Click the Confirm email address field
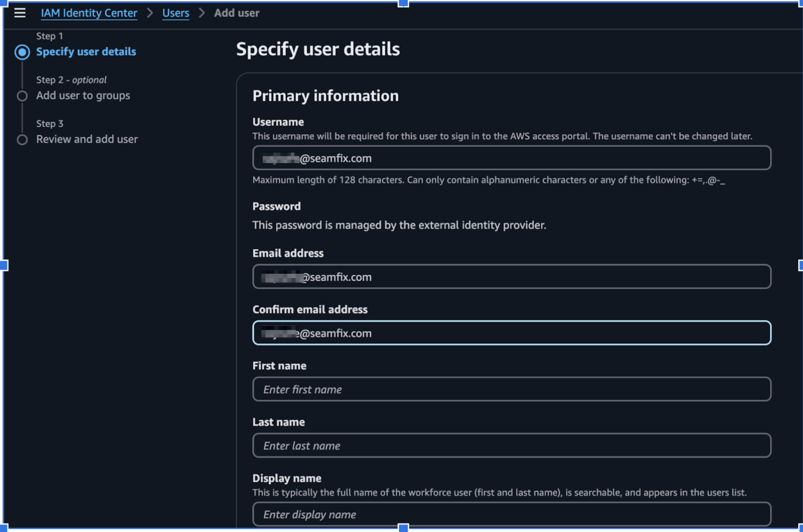 (x=512, y=333)
